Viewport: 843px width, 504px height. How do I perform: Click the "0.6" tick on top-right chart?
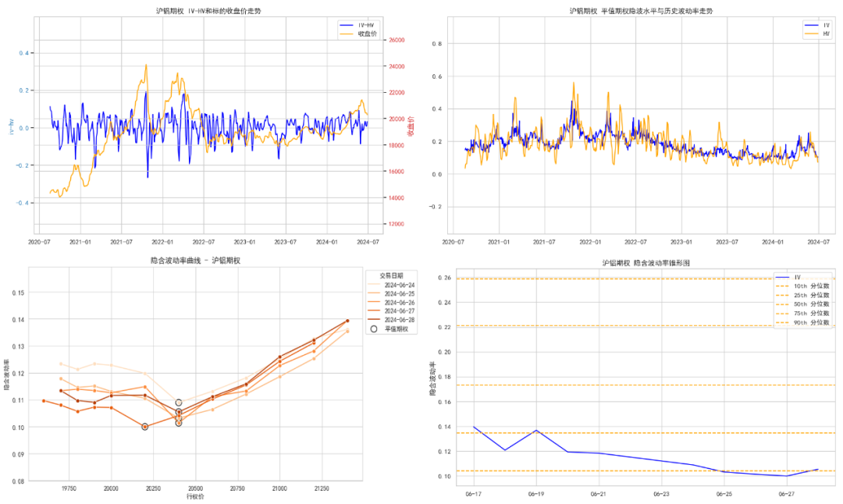point(437,76)
